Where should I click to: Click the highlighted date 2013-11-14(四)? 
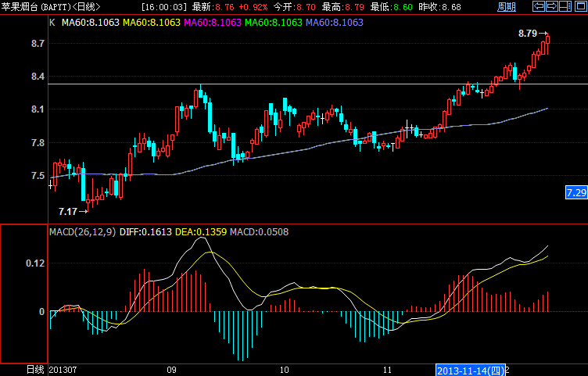click(x=471, y=371)
